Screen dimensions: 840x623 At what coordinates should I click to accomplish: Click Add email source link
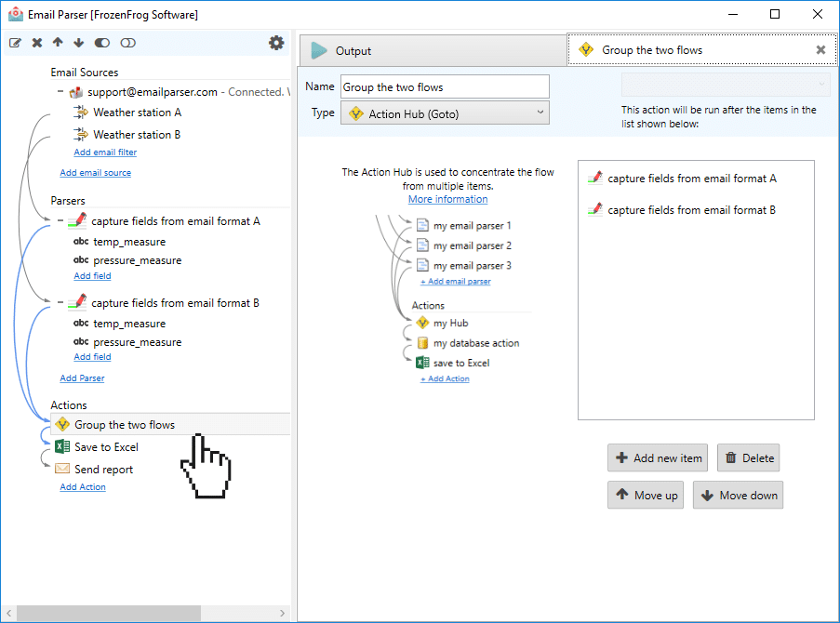(x=96, y=173)
